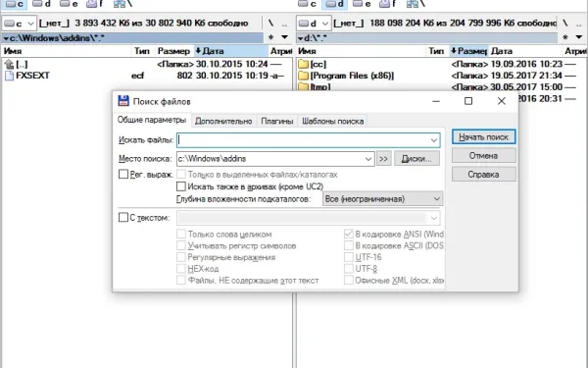
Task: Select drive e button in left panel bar
Action: pyautogui.click(x=69, y=4)
